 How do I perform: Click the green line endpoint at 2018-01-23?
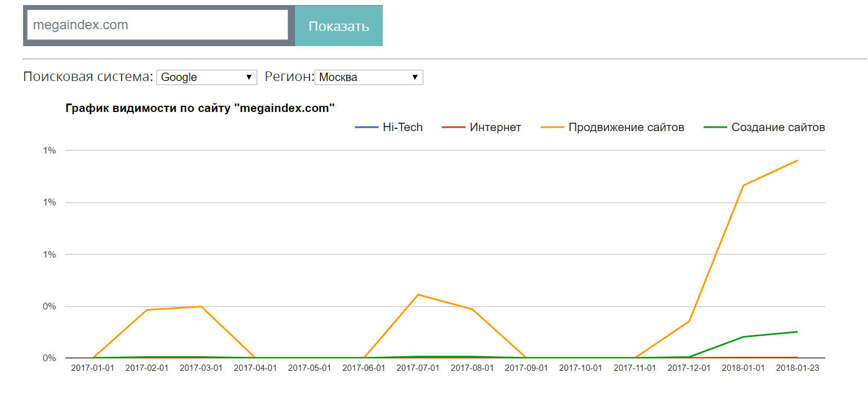pyautogui.click(x=798, y=332)
